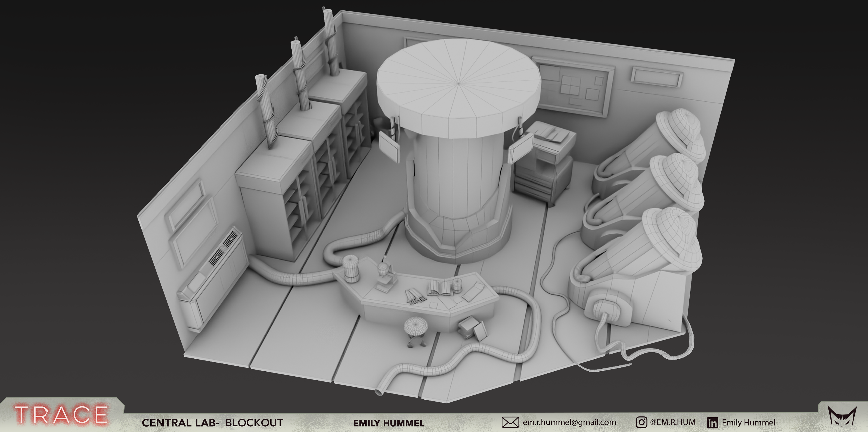The width and height of the screenshot is (868, 432).
Task: Click the Instagram icon
Action: [641, 422]
